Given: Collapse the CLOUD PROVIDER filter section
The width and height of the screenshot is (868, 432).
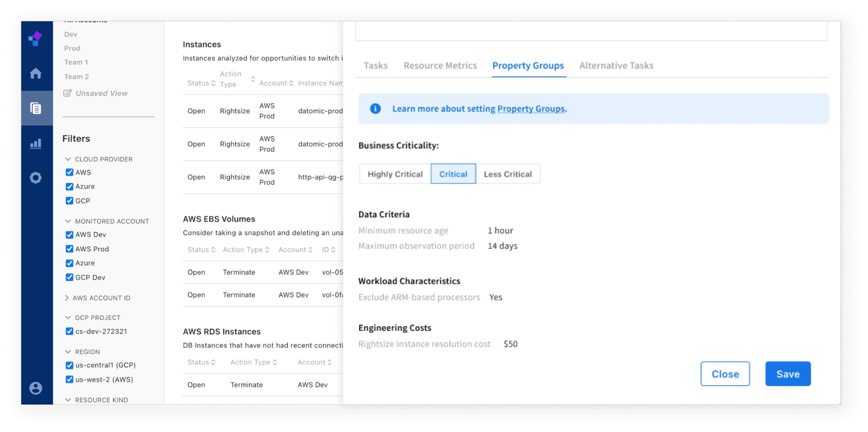Looking at the screenshot, I should coord(68,159).
